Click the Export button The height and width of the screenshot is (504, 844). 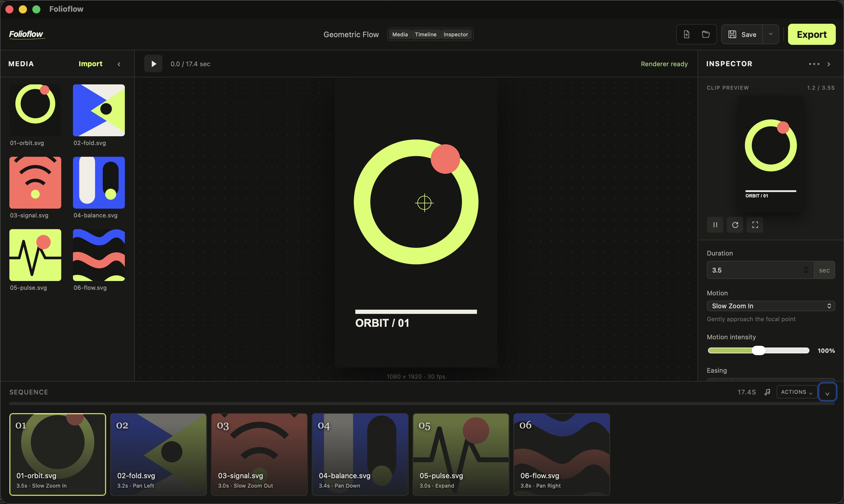[811, 34]
